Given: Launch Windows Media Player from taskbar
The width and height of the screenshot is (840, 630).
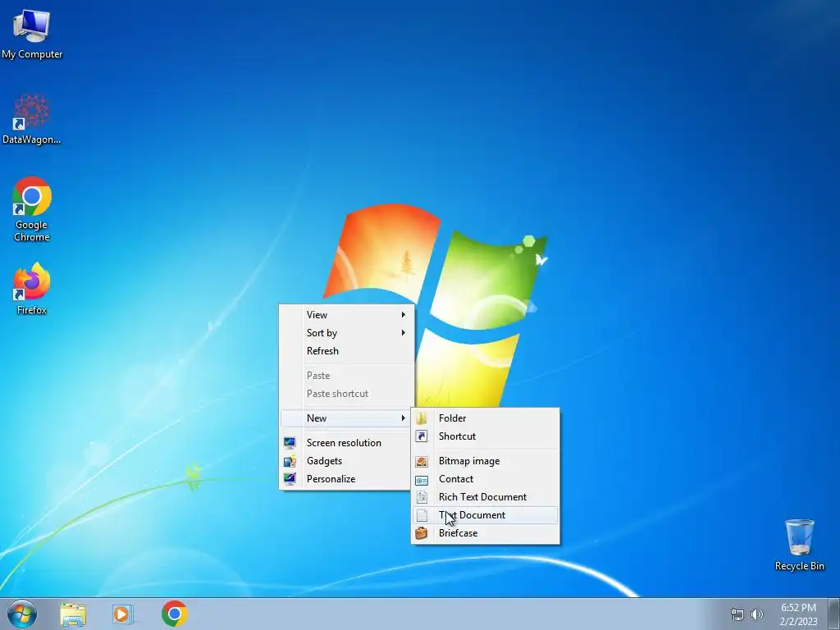Looking at the screenshot, I should click(123, 614).
